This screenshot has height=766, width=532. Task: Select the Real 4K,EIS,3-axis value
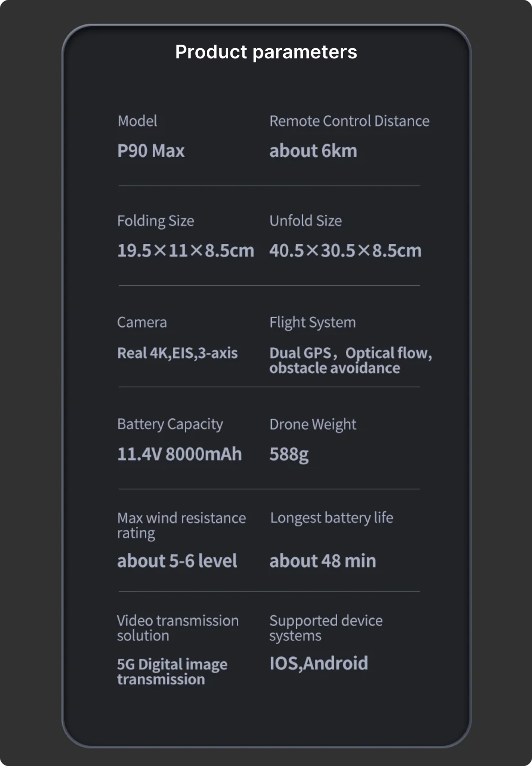point(177,353)
